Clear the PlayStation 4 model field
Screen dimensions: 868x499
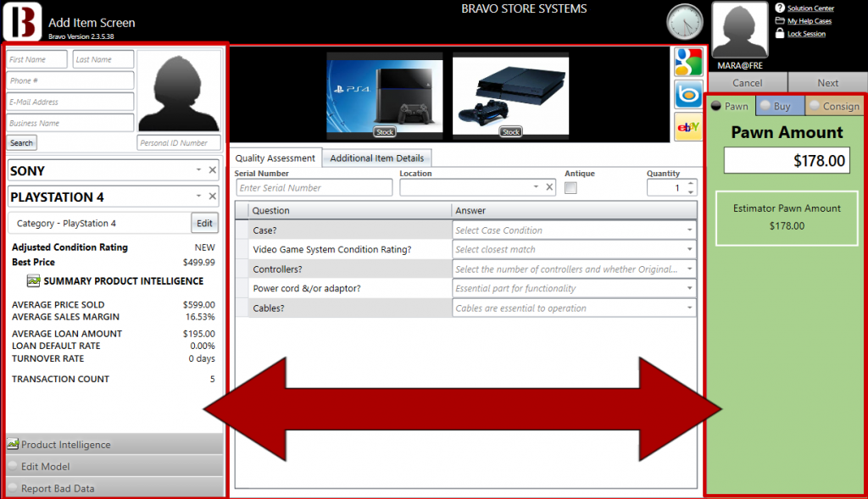point(213,197)
